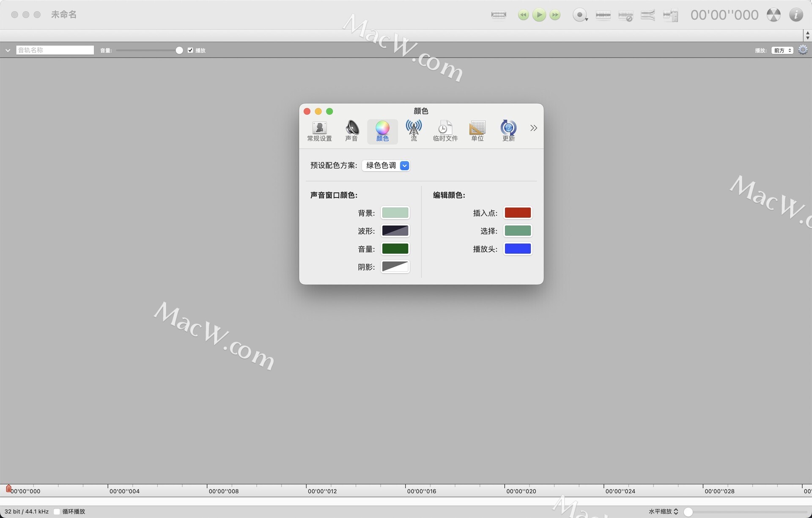Screen dimensions: 812x518
Task: Click the burn disc icon
Action: 774,15
